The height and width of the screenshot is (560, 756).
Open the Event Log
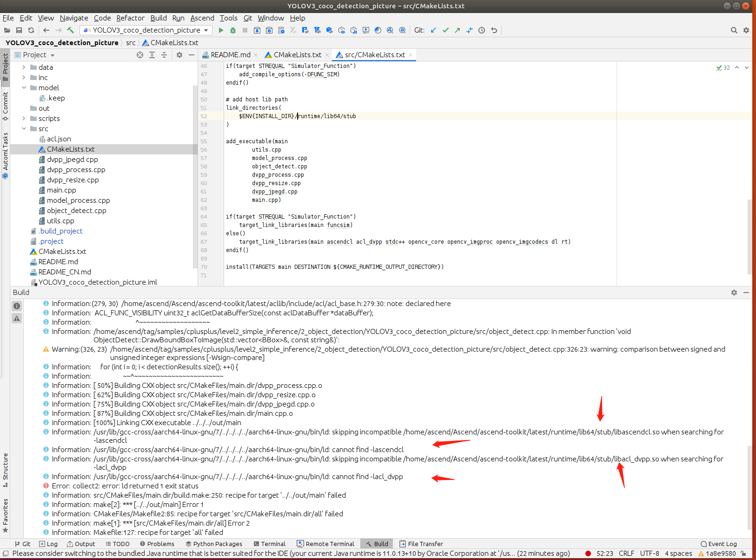[719, 544]
